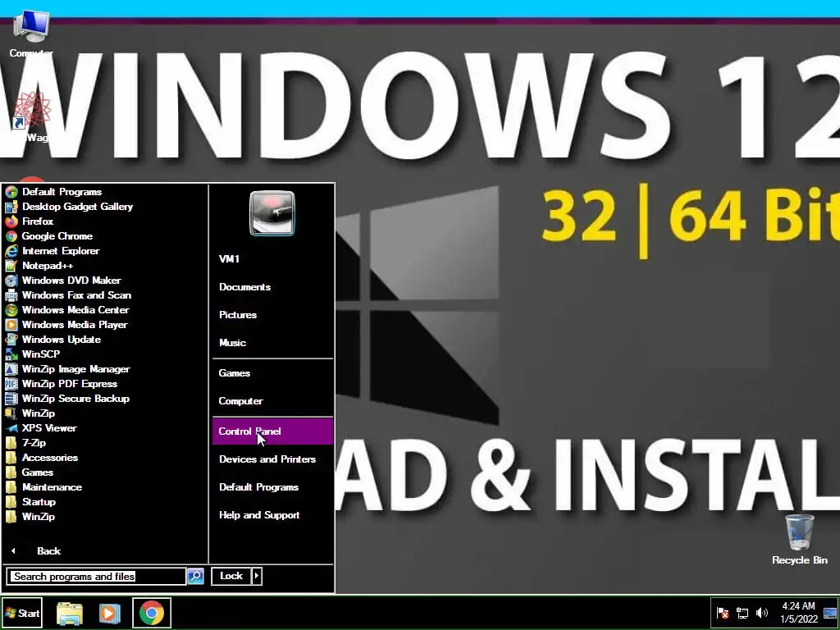Open Devices and Printers
Viewport: 840px width, 630px height.
click(x=267, y=459)
